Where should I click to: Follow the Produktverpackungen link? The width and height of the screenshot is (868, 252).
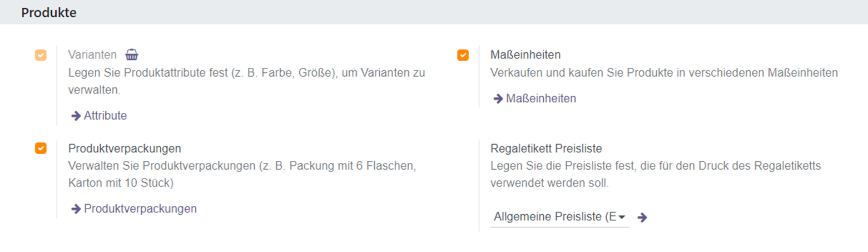140,209
